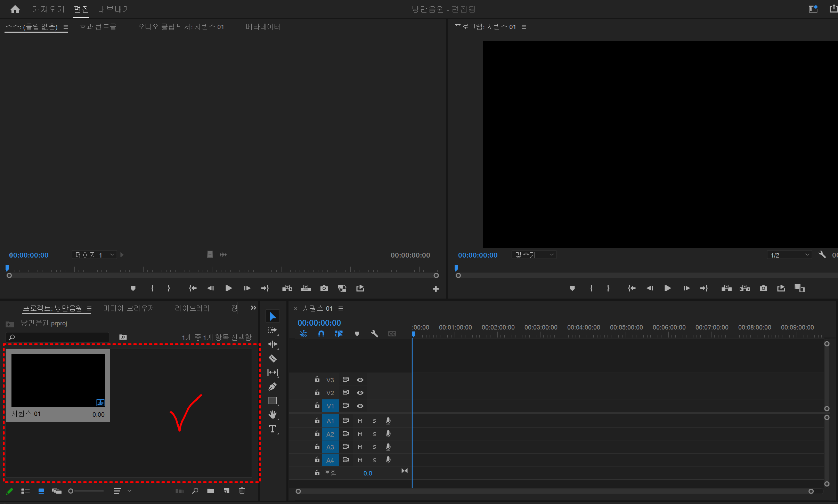Mute audio track A1
The image size is (838, 504).
click(360, 421)
